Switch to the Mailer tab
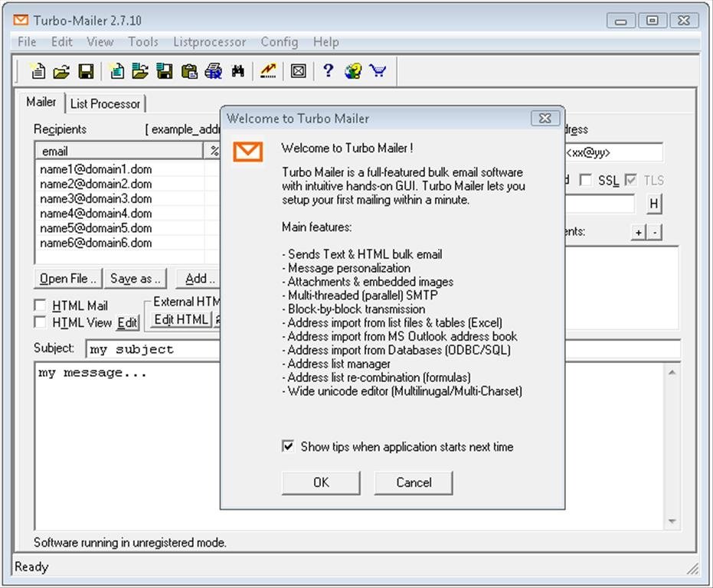The height and width of the screenshot is (588, 713). coord(41,102)
